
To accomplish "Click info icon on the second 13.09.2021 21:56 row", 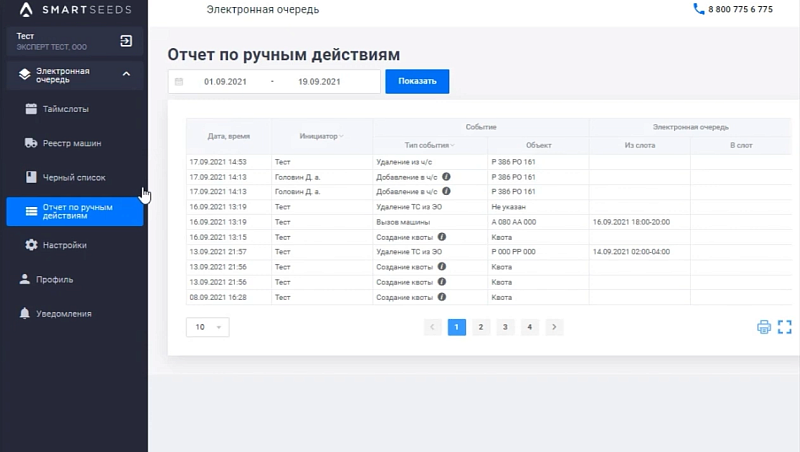I will [x=442, y=282].
